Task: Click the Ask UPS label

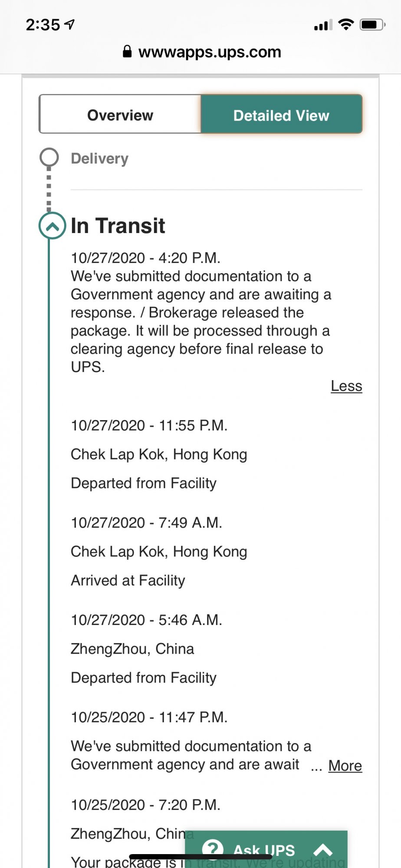Action: (x=264, y=850)
